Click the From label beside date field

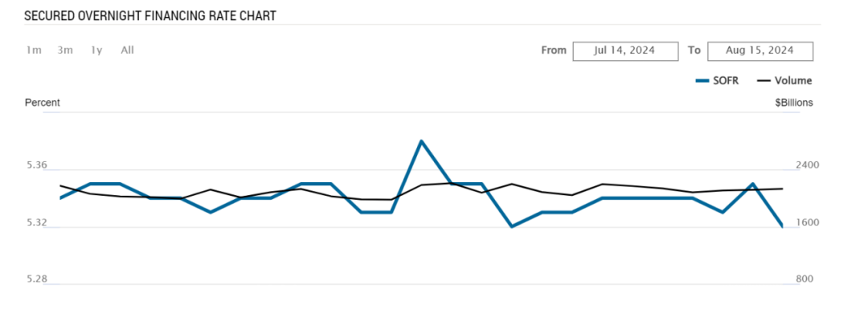click(x=554, y=51)
